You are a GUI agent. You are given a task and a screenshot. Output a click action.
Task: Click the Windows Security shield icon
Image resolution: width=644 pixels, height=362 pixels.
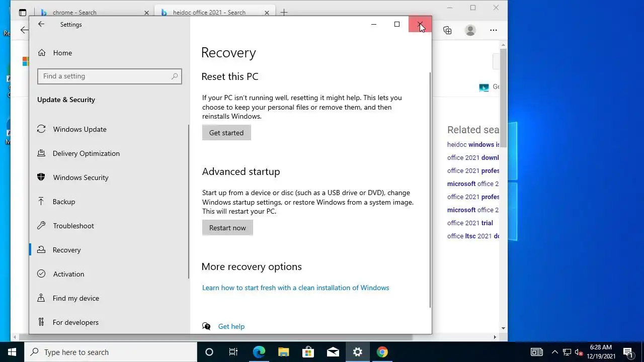(x=41, y=177)
